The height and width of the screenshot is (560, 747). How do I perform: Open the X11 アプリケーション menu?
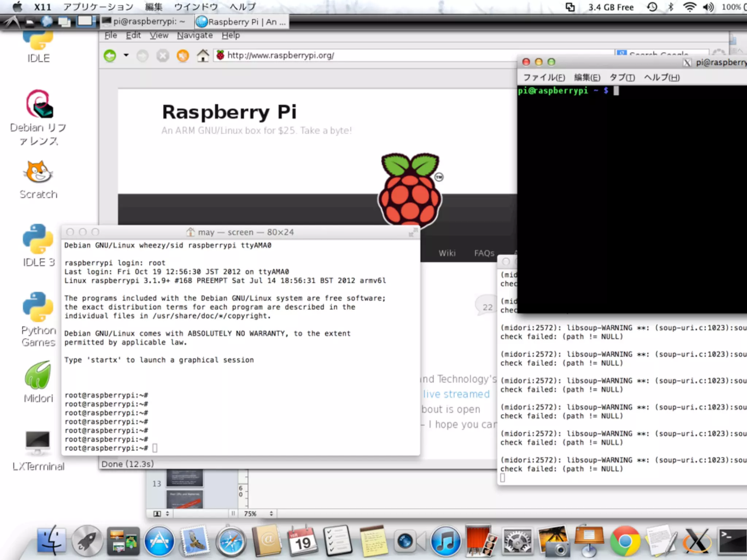tap(98, 7)
